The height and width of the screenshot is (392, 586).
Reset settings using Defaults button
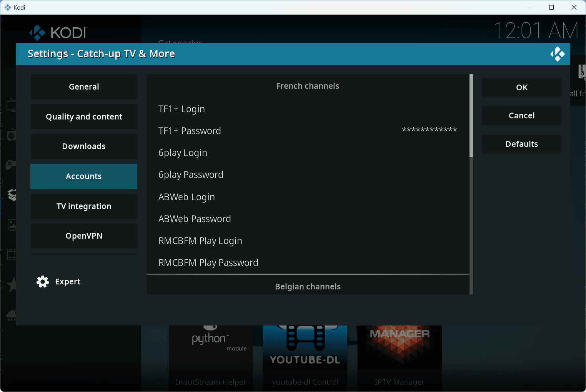[x=521, y=144]
